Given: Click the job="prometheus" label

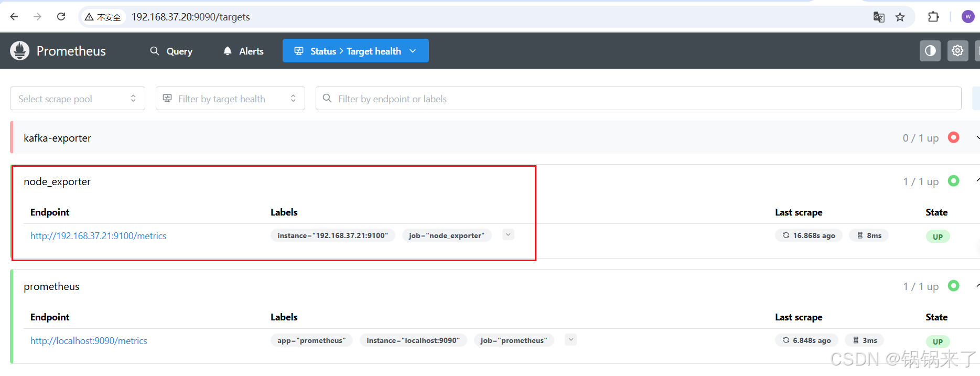Looking at the screenshot, I should (514, 340).
